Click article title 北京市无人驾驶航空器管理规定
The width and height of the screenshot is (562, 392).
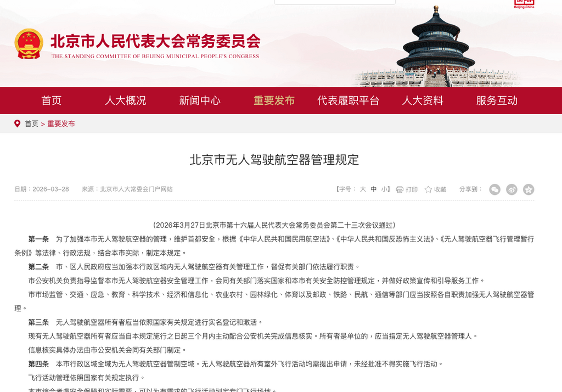point(274,160)
